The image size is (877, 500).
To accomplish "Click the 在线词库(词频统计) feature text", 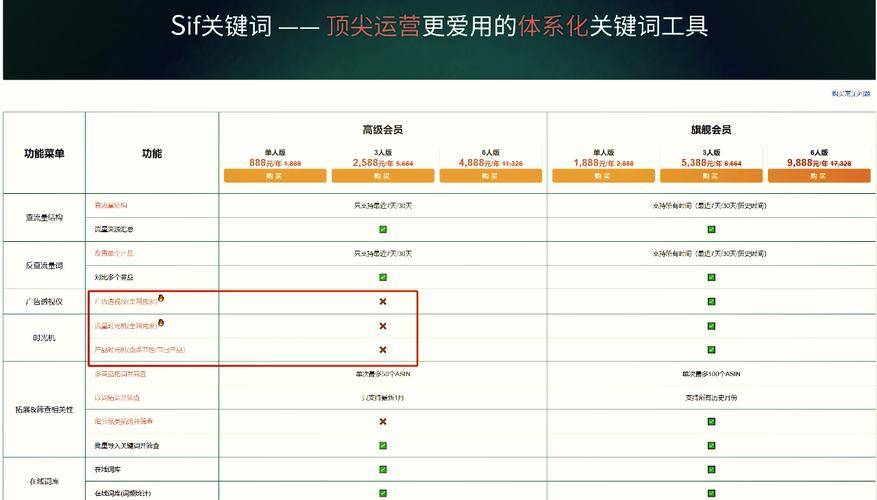I will [122, 493].
